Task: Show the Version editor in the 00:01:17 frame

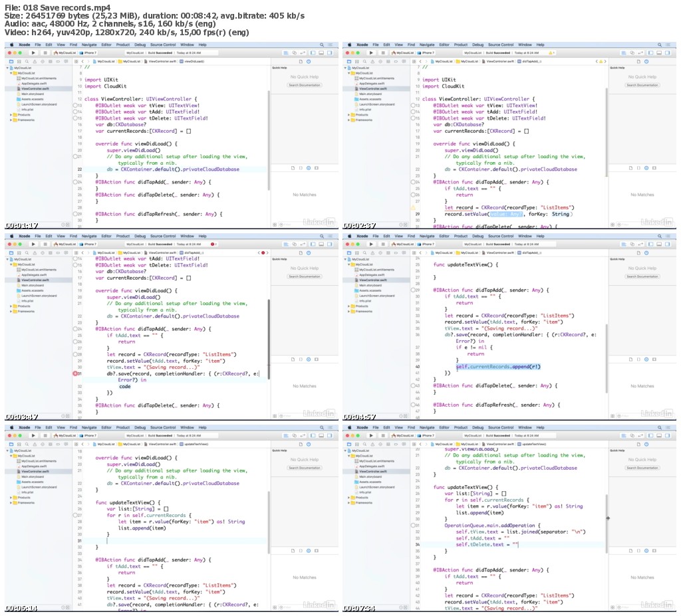Action: [303, 53]
